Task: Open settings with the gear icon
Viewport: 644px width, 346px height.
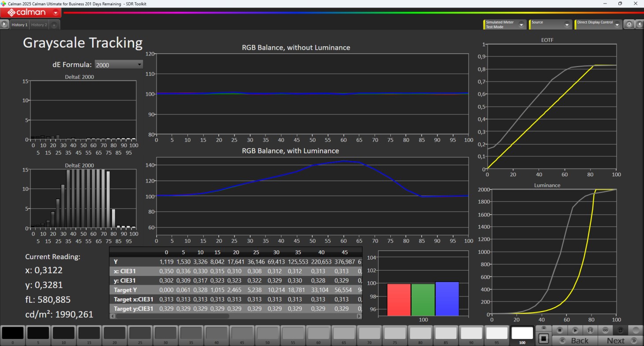Action: coord(629,25)
